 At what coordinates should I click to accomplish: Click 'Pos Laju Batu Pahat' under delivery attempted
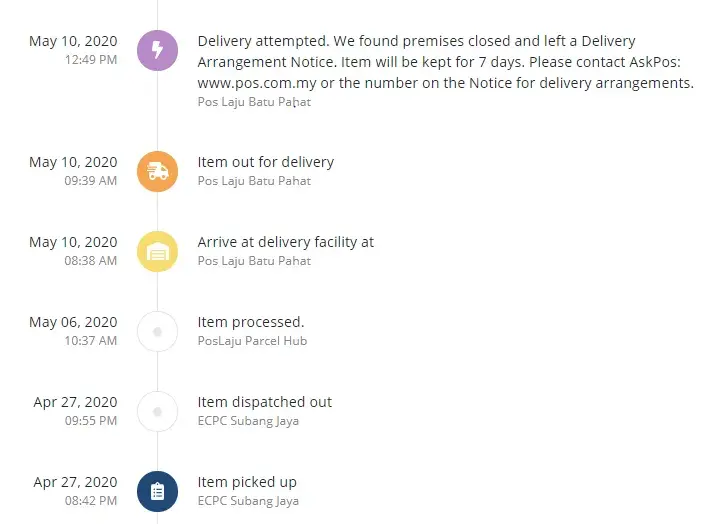click(254, 101)
